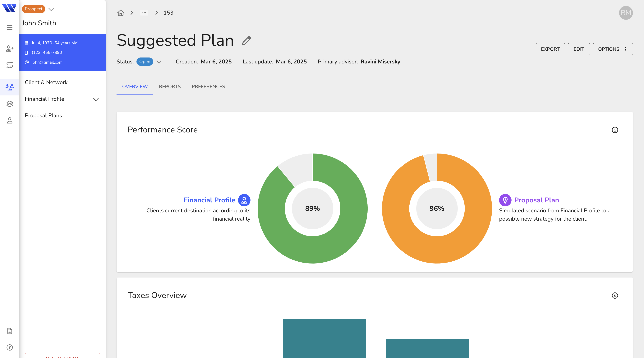Click the blue Financial Profile person icon
The image size is (644, 358).
coord(244,200)
